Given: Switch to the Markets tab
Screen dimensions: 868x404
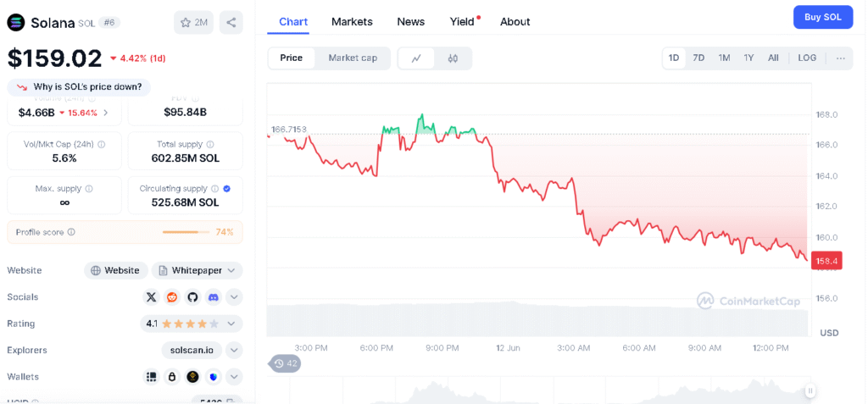Looking at the screenshot, I should pos(352,22).
